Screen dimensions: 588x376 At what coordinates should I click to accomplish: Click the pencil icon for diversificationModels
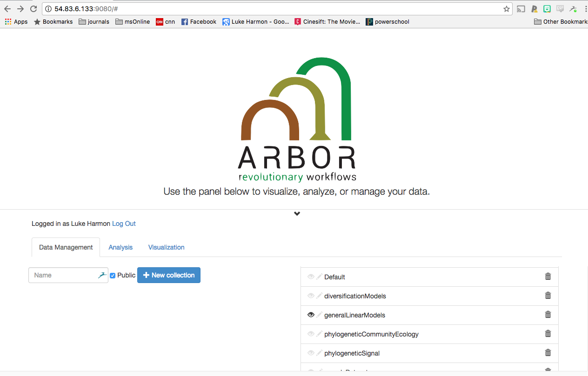click(x=319, y=296)
